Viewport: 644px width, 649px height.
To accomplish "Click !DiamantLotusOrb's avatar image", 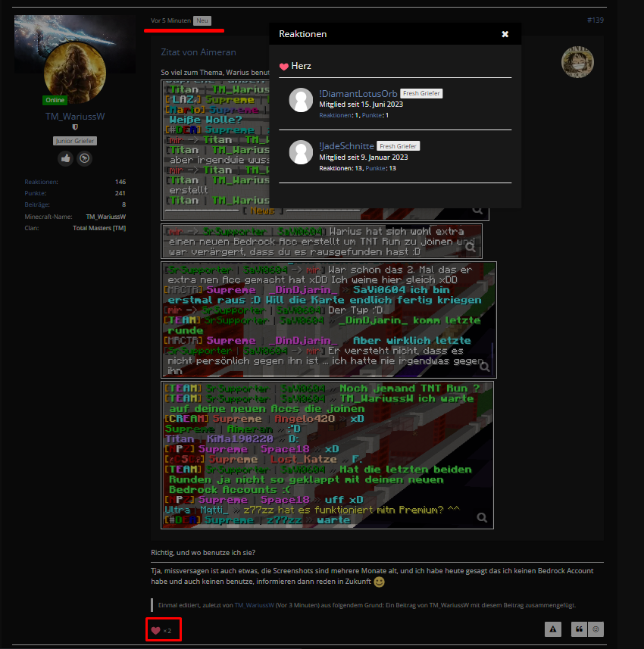I will click(301, 100).
